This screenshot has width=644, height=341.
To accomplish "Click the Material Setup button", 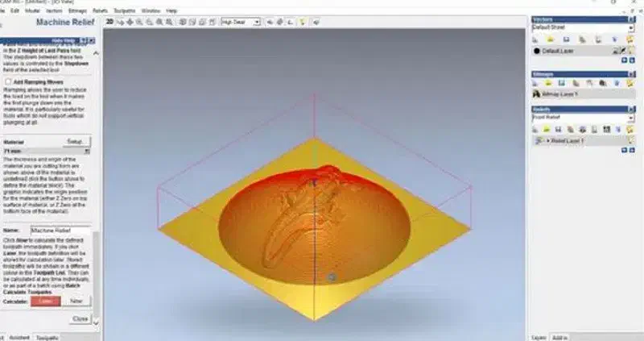I will [76, 142].
